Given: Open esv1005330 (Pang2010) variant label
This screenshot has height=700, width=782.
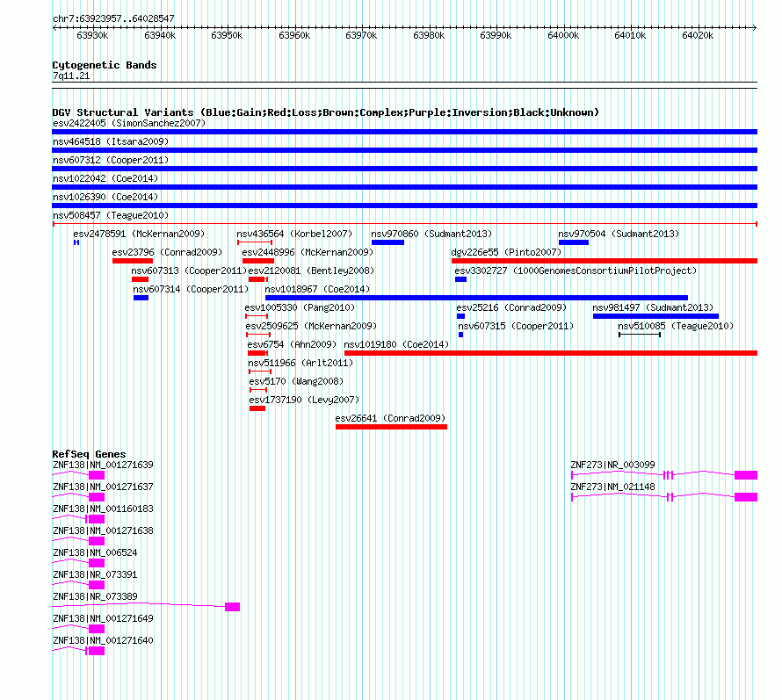Looking at the screenshot, I should click(300, 307).
